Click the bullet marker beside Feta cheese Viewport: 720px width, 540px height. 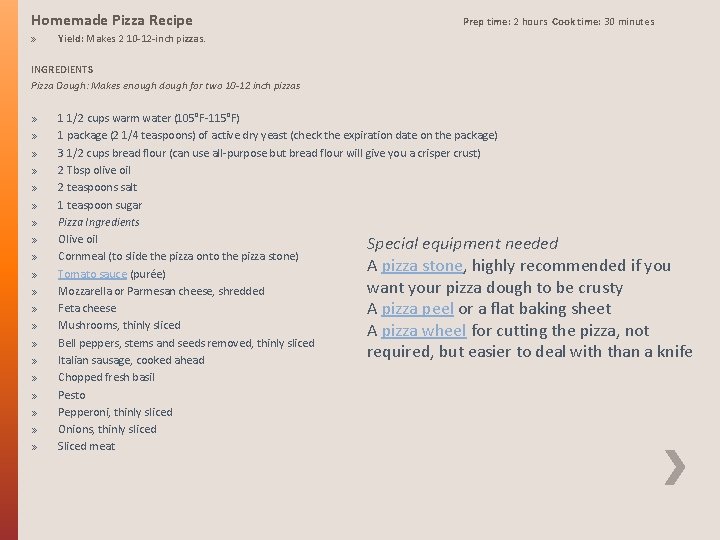click(x=34, y=309)
